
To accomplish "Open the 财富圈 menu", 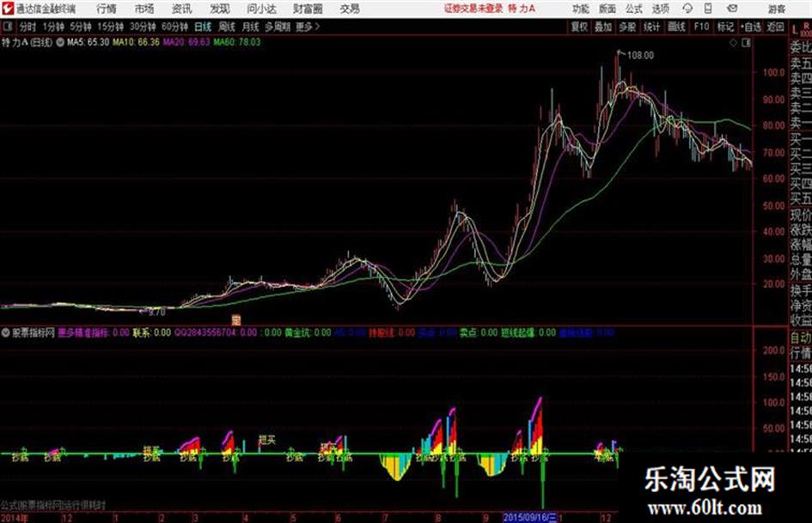I will 308,9.
